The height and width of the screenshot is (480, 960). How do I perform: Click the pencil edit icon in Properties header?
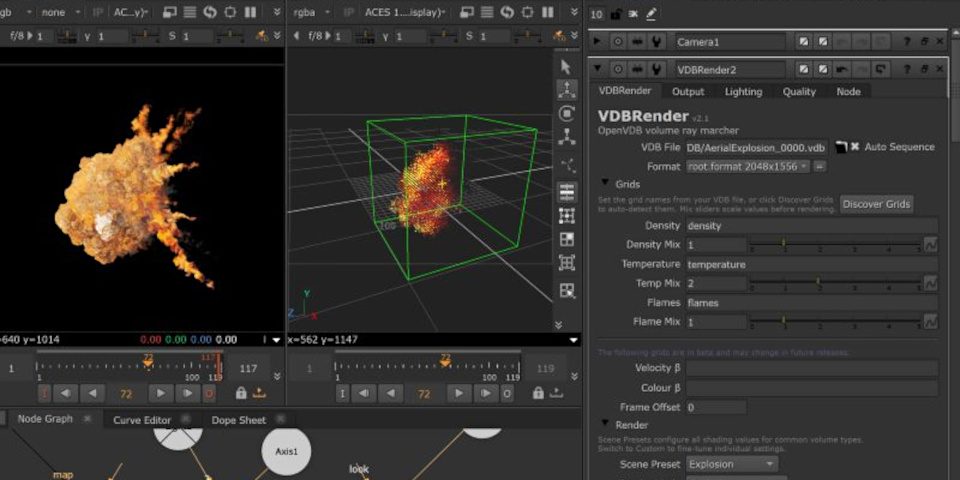point(652,14)
